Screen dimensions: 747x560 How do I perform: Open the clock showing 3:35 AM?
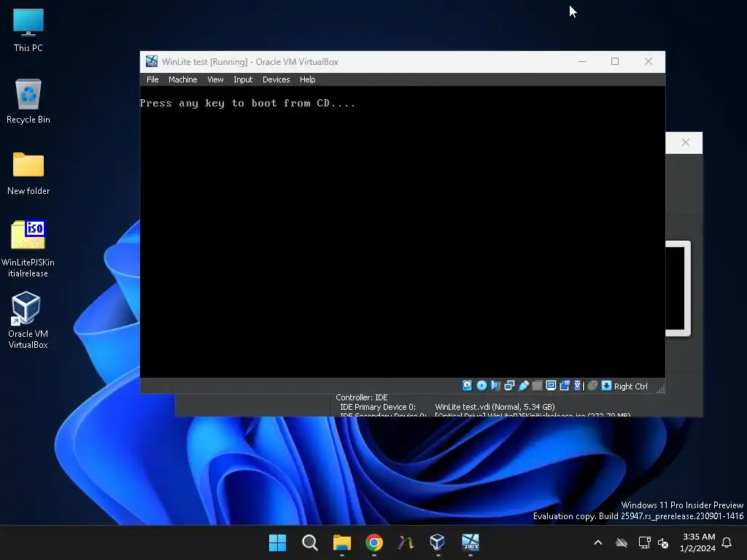698,542
